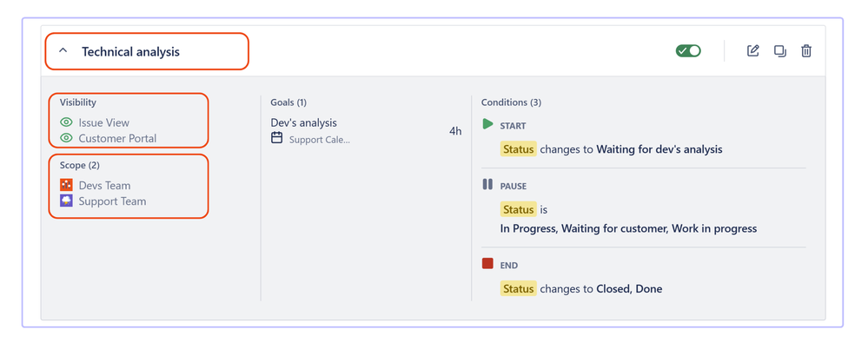The image size is (868, 349).
Task: Click the PAUSE condition icon
Action: (x=487, y=184)
